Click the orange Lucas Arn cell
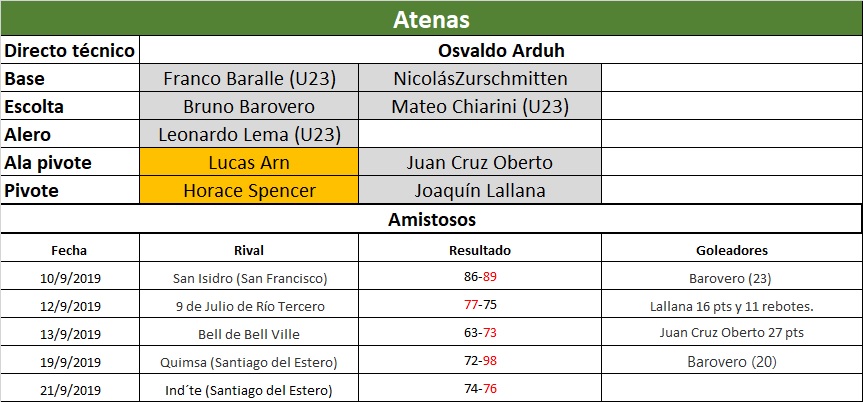The image size is (863, 402). click(x=249, y=162)
